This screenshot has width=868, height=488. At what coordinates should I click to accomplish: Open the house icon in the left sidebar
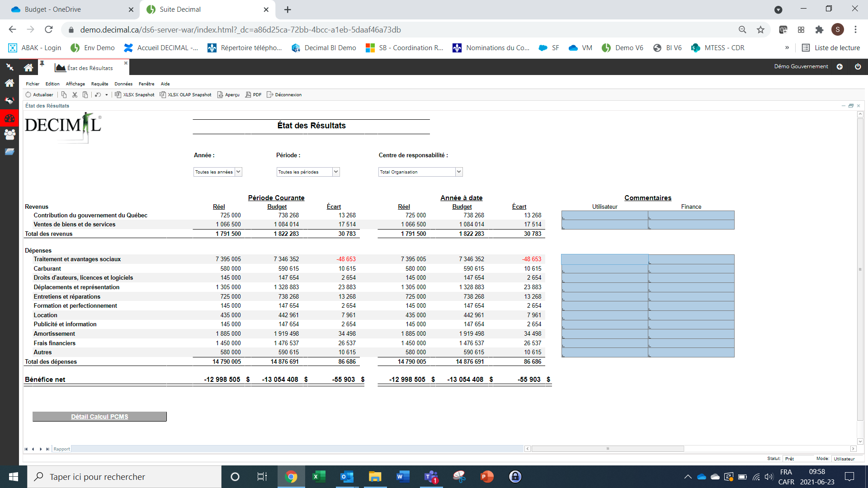tap(9, 83)
